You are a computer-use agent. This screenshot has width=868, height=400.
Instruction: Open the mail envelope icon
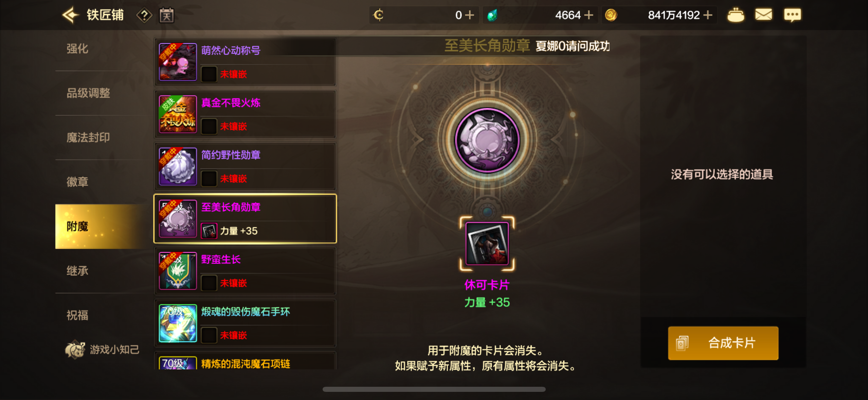pyautogui.click(x=763, y=15)
